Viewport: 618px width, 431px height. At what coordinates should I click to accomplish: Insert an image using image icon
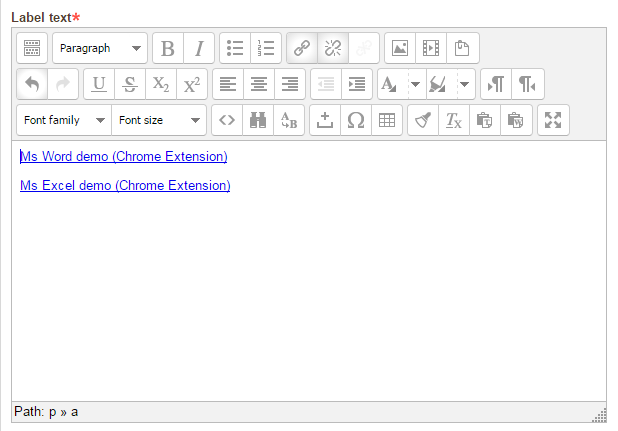point(400,48)
